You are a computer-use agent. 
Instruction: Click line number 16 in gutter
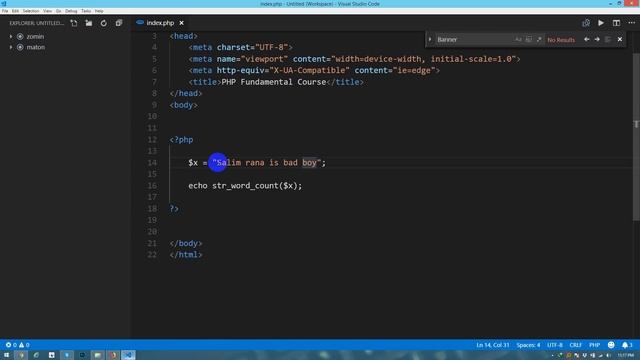tap(152, 186)
